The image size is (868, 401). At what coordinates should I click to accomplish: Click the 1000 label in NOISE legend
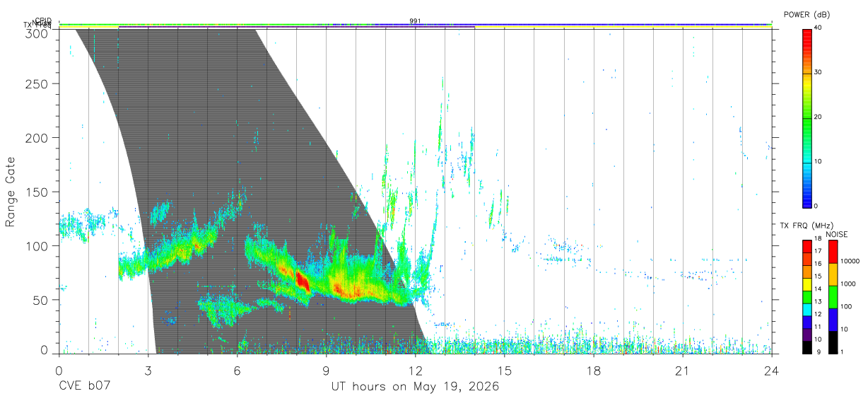pyautogui.click(x=847, y=284)
